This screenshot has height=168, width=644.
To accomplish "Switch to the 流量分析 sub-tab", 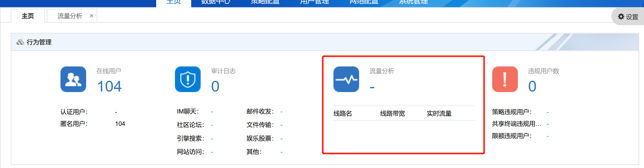I will click(70, 16).
